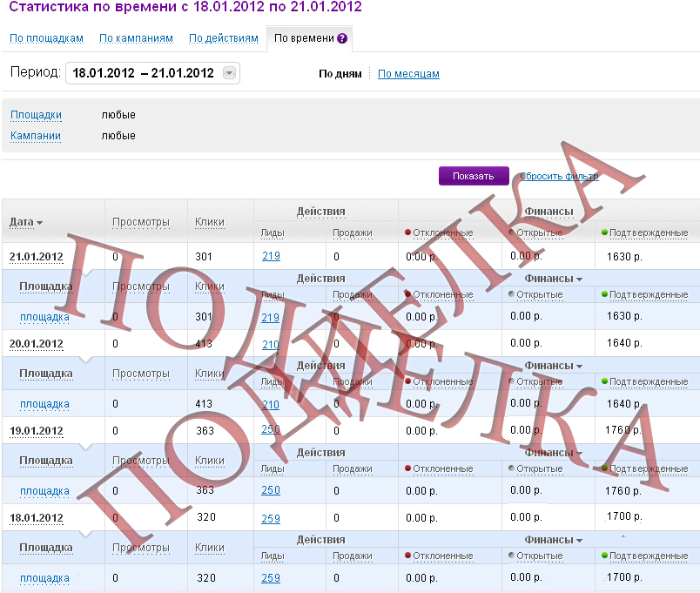Image resolution: width=700 pixels, height=593 pixels.
Task: Click the period date range field
Action: [152, 73]
